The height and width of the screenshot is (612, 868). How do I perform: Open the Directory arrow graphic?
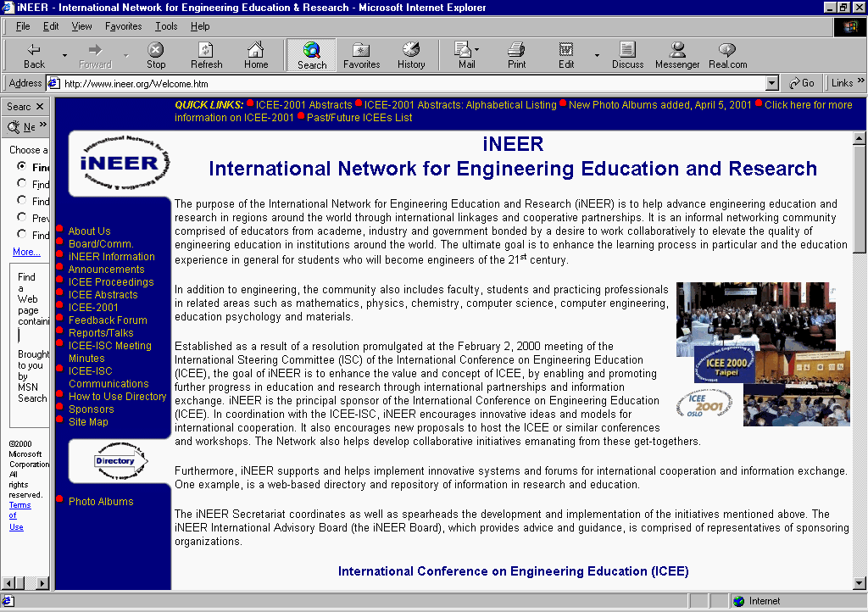(121, 460)
